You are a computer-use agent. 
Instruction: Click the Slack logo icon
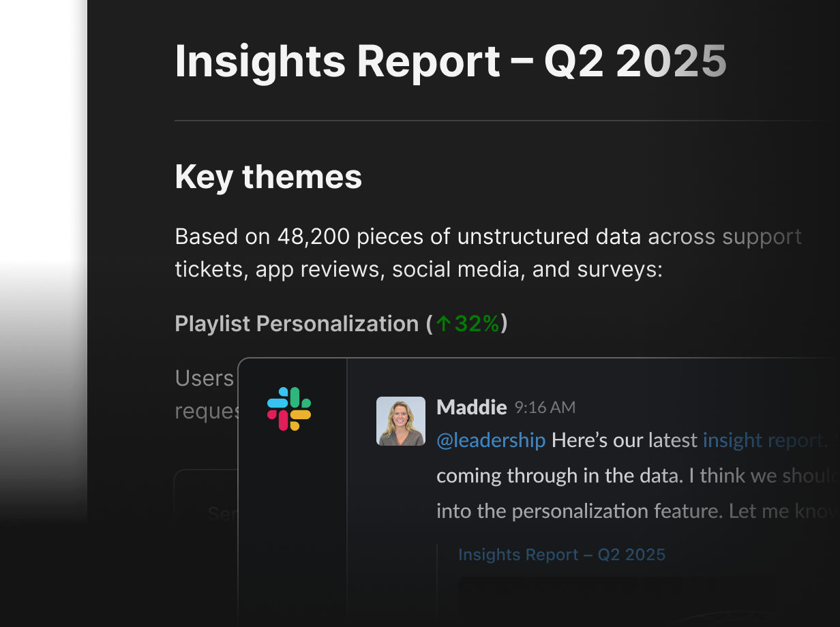[289, 409]
